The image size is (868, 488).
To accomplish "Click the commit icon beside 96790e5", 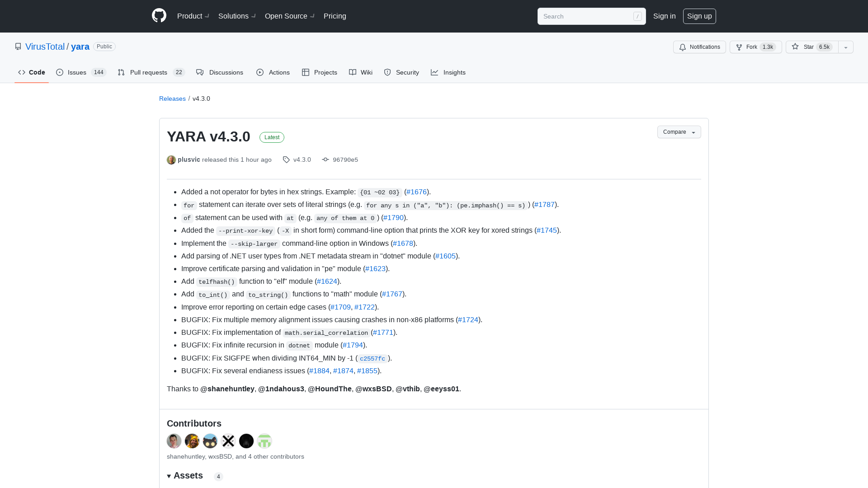I will 325,160.
